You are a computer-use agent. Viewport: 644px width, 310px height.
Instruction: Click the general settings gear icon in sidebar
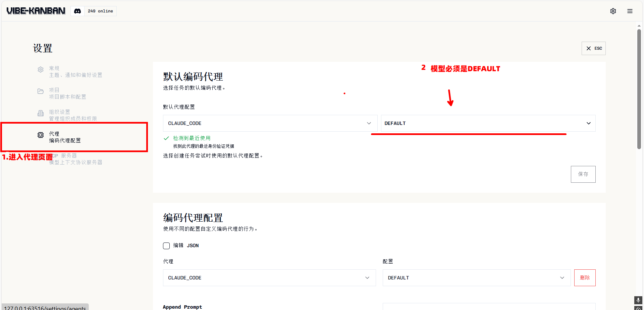tap(41, 70)
